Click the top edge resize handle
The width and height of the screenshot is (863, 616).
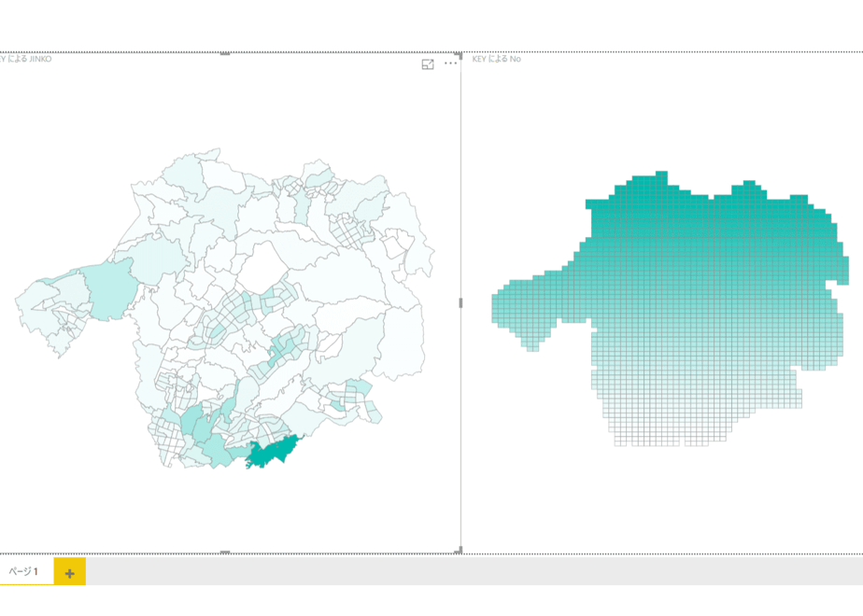(225, 54)
